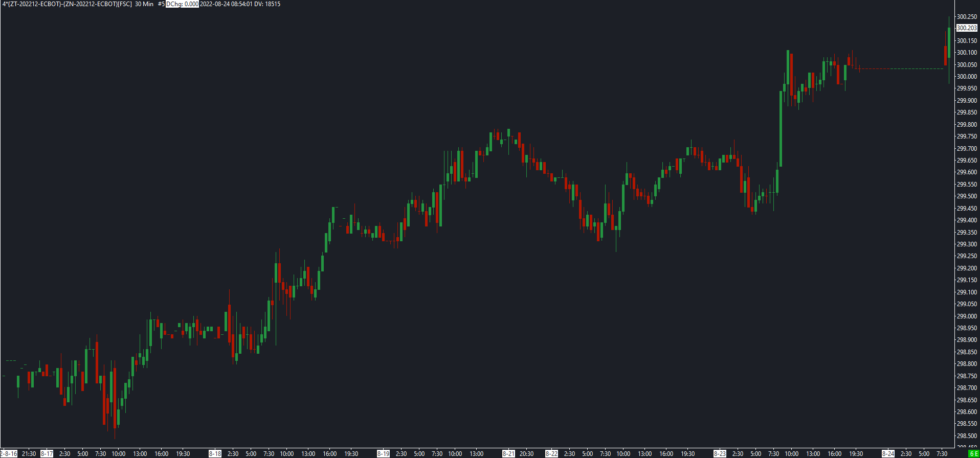Click the 299.350 price scale label
980x458 pixels.
[x=967, y=233]
